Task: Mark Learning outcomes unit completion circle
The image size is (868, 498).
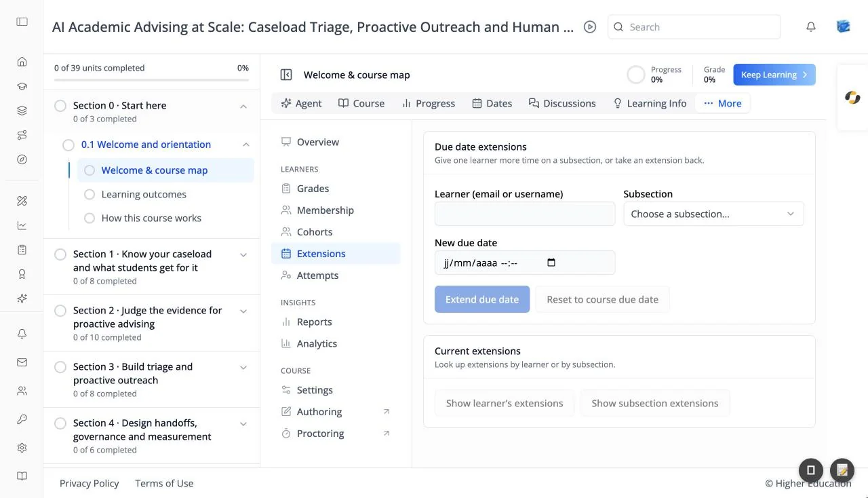Action: pyautogui.click(x=90, y=195)
